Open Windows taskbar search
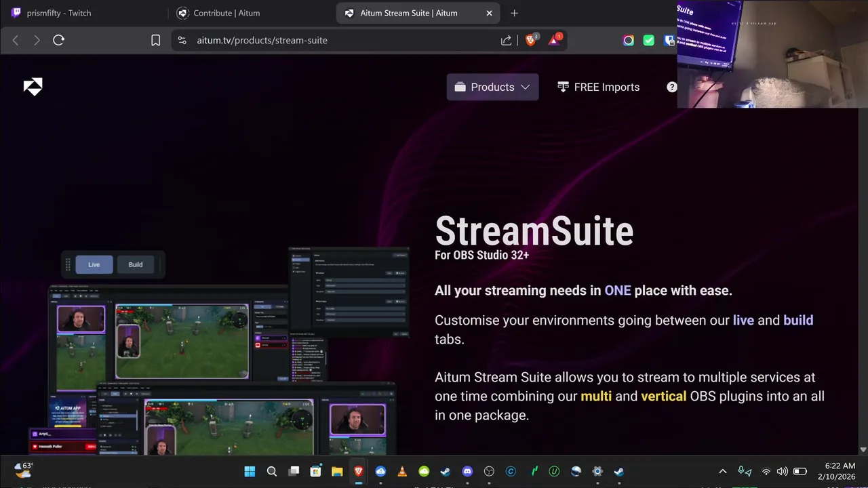The height and width of the screenshot is (488, 868). click(271, 471)
